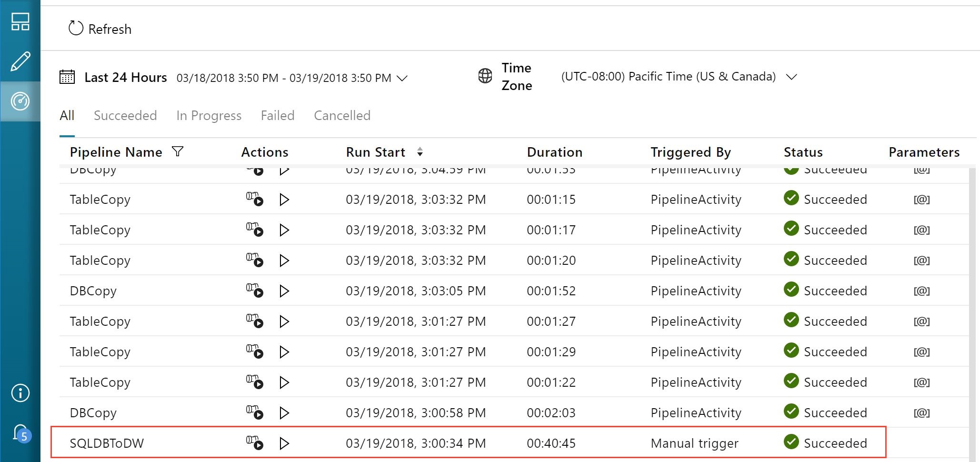Click Manual trigger text in SQLDBToDW row

click(694, 443)
